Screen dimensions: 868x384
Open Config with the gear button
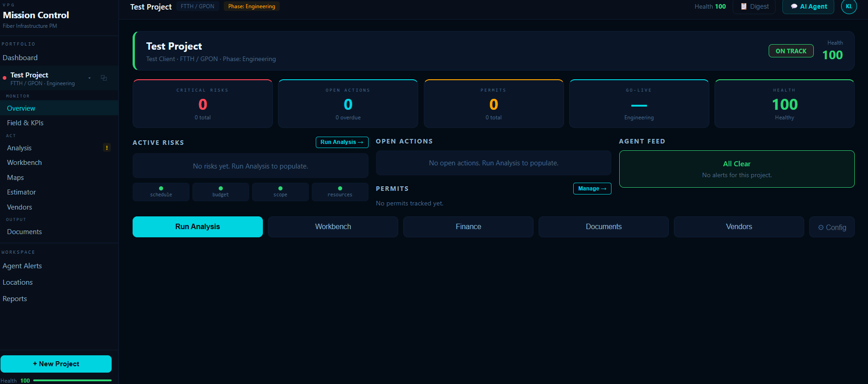pyautogui.click(x=832, y=227)
